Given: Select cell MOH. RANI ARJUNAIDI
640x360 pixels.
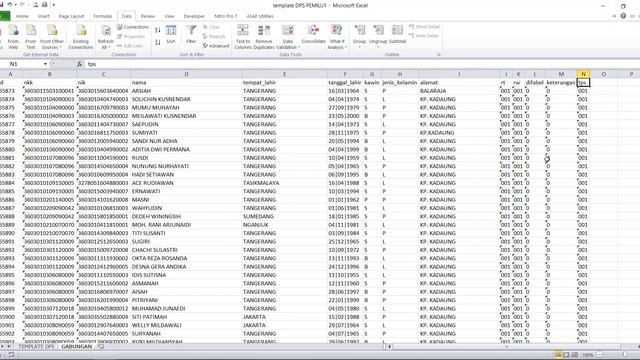Looking at the screenshot, I should click(x=186, y=225).
